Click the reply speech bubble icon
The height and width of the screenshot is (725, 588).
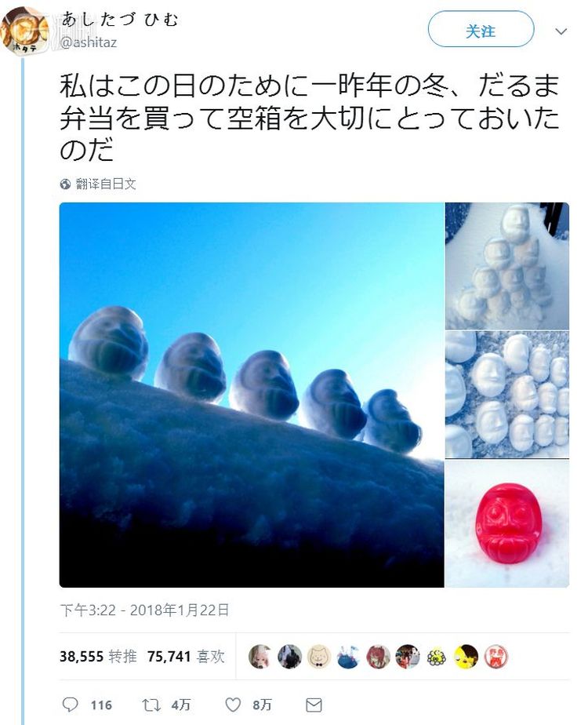71,705
